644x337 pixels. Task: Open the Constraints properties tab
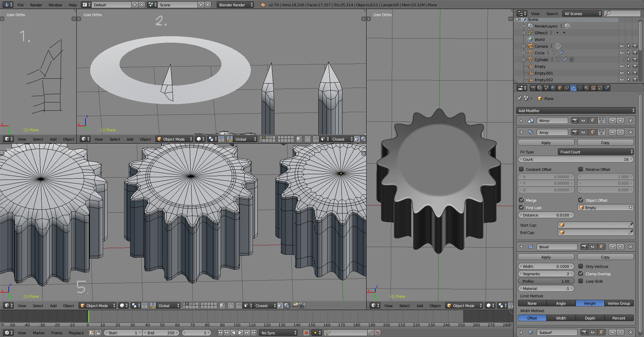[567, 88]
